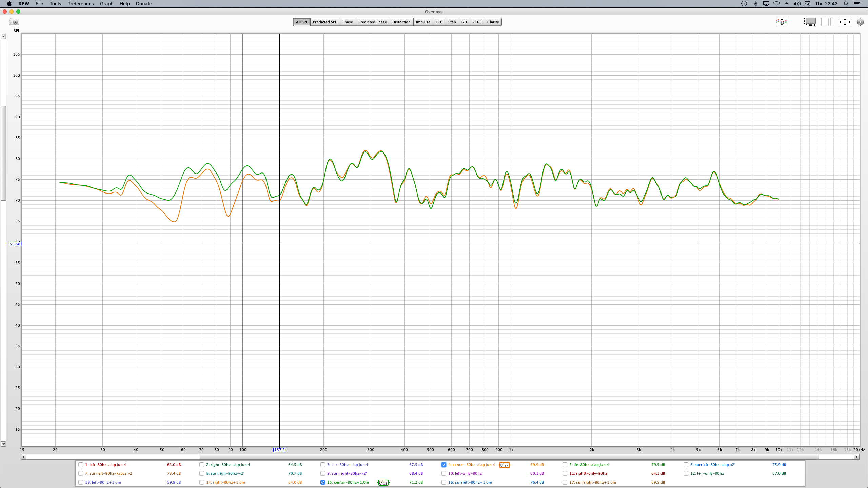The width and height of the screenshot is (868, 488).
Task: Click the vertical axis scroll down arrow
Action: (x=3, y=444)
